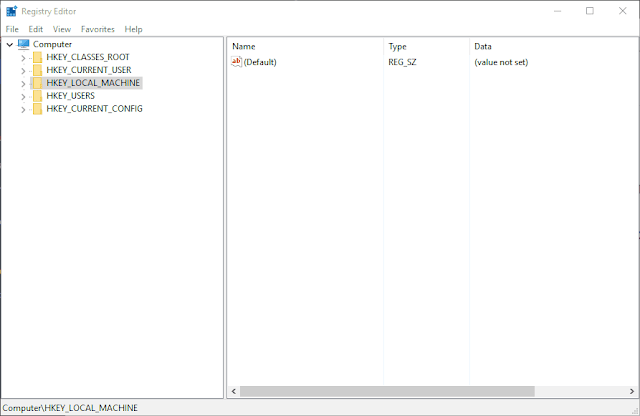Click the HKEY_USERS folder icon
Image resolution: width=640 pixels, height=416 pixels.
tap(37, 96)
